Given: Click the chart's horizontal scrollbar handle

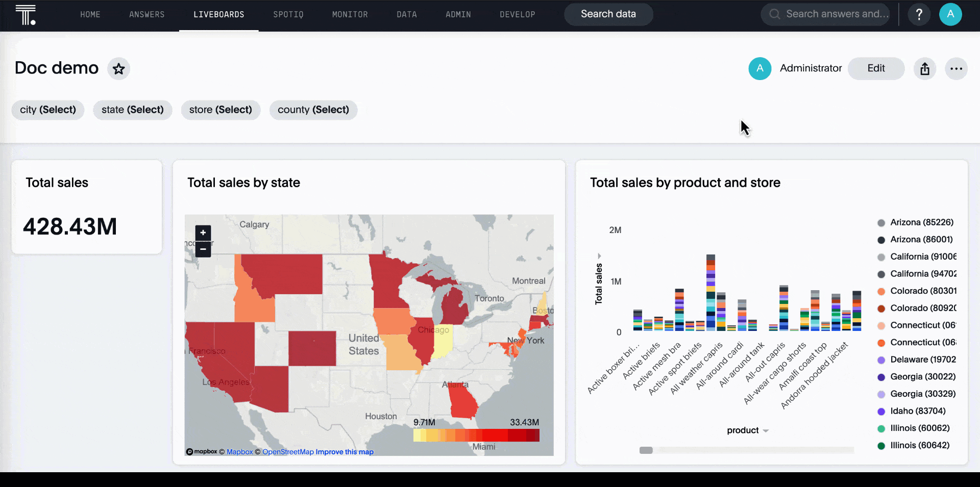Looking at the screenshot, I should click(x=646, y=450).
